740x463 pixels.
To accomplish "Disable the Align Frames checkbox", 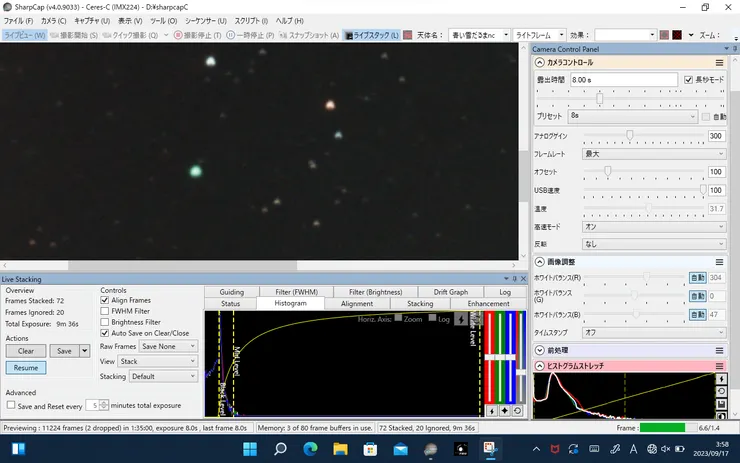I will 106,300.
